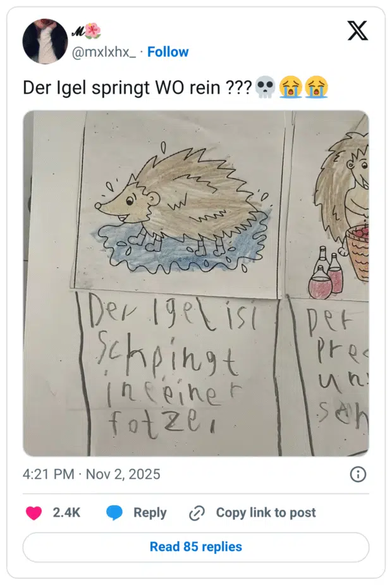
Task: Click the X logo icon
Action: pos(358,30)
